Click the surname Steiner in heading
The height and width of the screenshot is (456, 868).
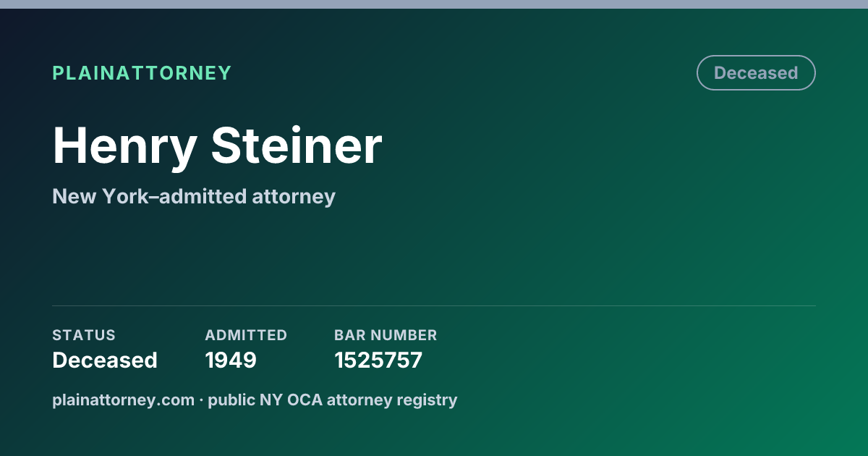(297, 146)
